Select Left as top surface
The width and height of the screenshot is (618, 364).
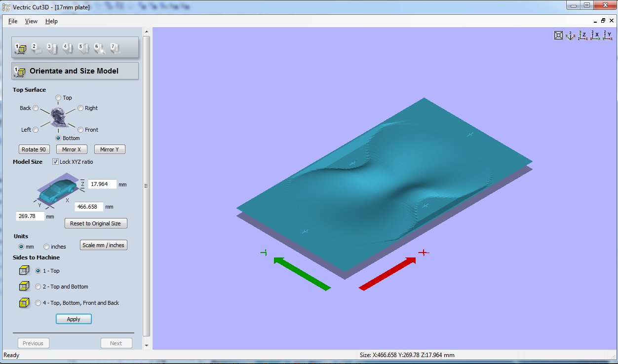coord(36,130)
